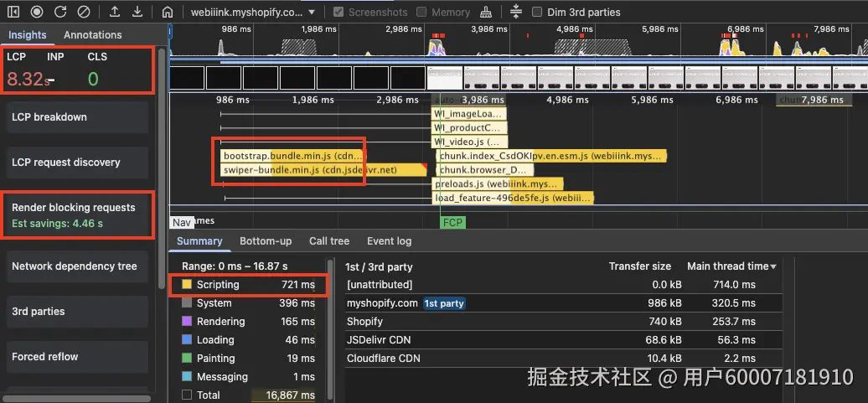Image resolution: width=868 pixels, height=403 pixels.
Task: Select the preloads.js network request
Action: click(499, 183)
